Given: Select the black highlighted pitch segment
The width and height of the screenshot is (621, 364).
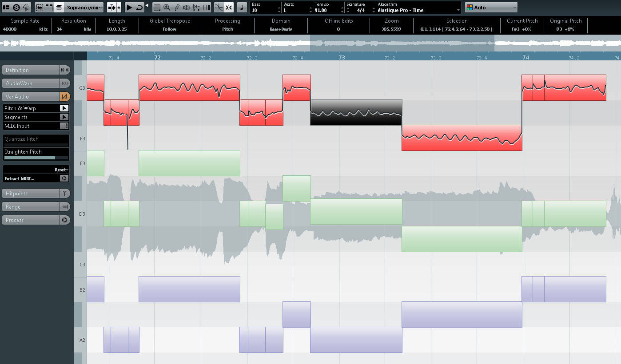Looking at the screenshot, I should tap(356, 112).
